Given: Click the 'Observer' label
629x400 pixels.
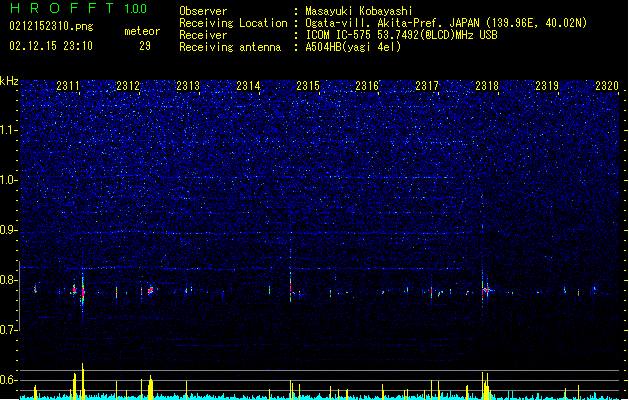Looking at the screenshot, I should tap(203, 11).
